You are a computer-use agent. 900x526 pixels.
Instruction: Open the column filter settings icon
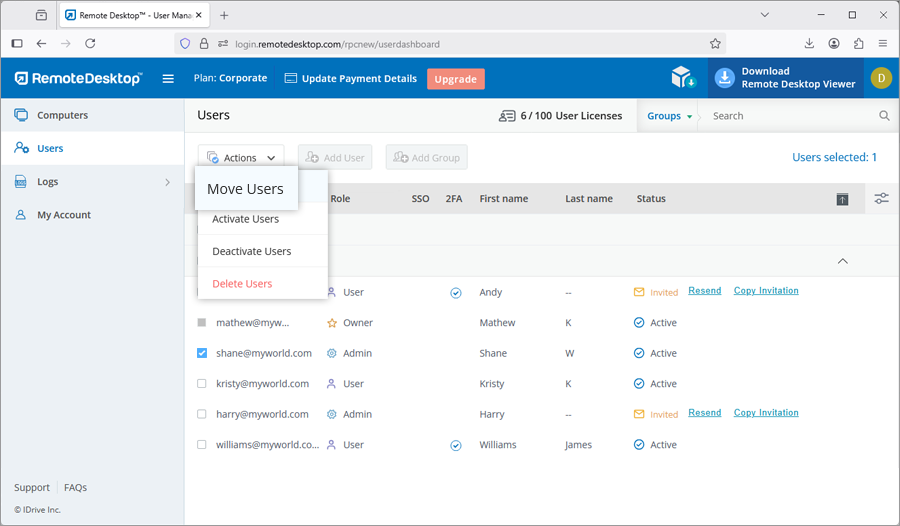(881, 199)
